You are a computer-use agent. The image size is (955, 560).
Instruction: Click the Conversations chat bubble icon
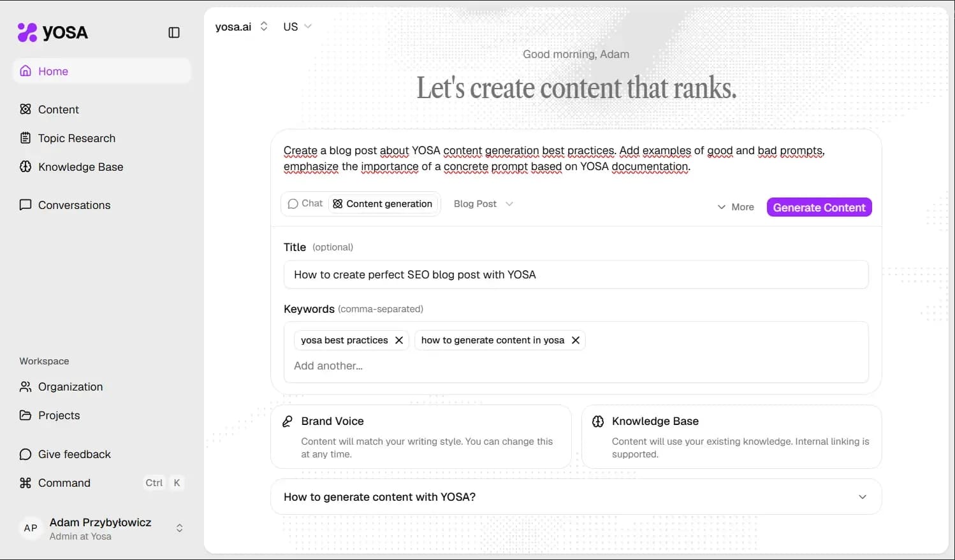(26, 205)
